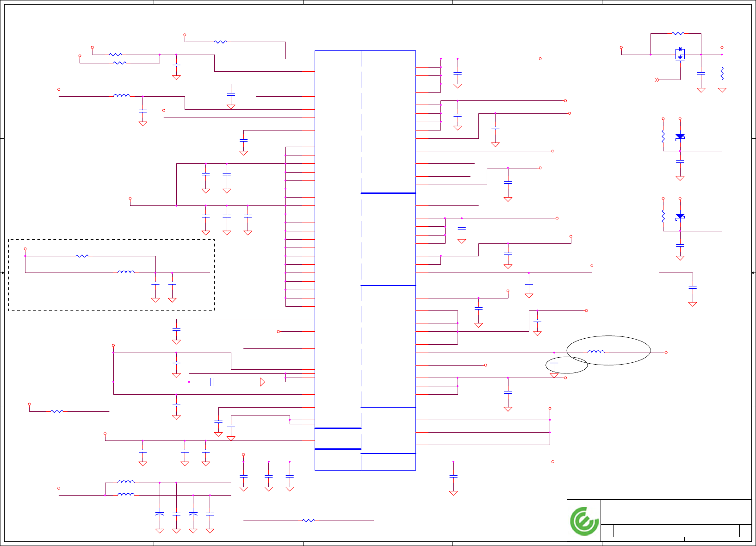Click the double-arrow off-page connector below the MOSFET
The width and height of the screenshot is (756, 546).
click(x=657, y=80)
